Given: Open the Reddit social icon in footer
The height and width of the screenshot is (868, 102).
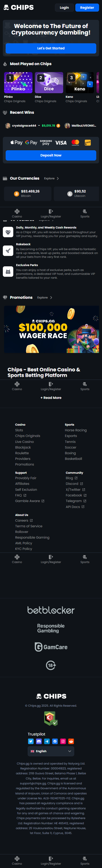Looking at the screenshot, I should tap(71, 741).
